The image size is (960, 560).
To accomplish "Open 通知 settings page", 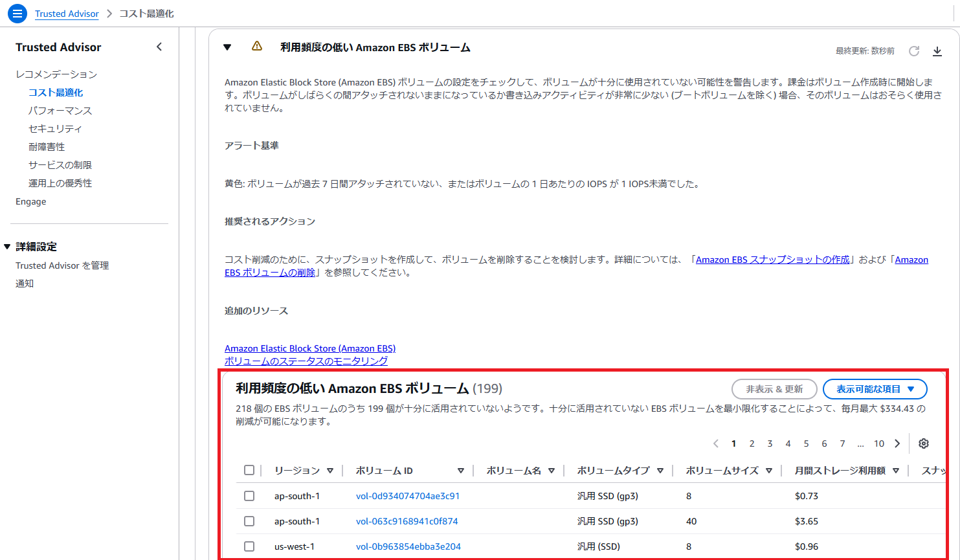I will (25, 284).
